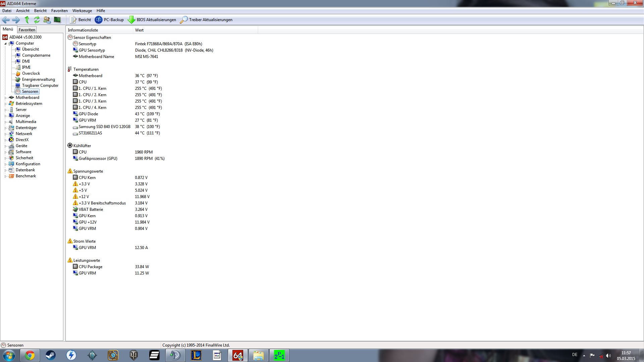Click the users management toolbar icon
644x362 pixels.
[x=47, y=20]
